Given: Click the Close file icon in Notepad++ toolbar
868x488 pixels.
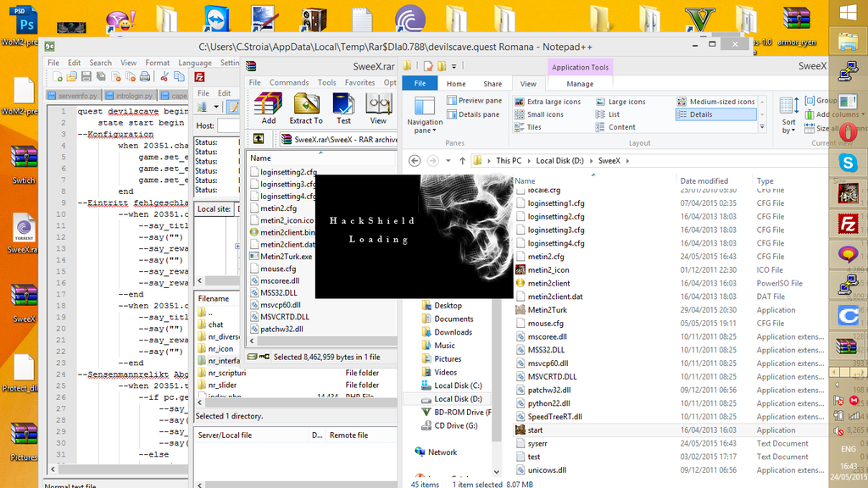Looking at the screenshot, I should click(115, 77).
